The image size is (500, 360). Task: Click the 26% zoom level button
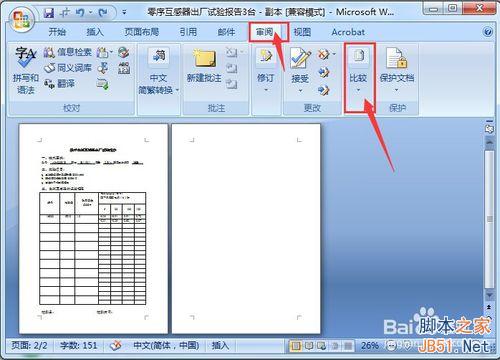[x=370, y=346]
